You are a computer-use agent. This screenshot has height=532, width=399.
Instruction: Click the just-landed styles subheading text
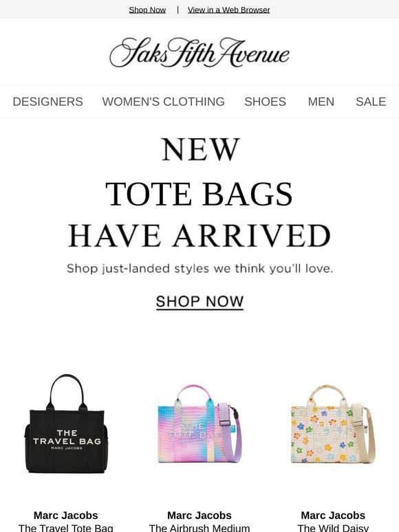coord(199,268)
